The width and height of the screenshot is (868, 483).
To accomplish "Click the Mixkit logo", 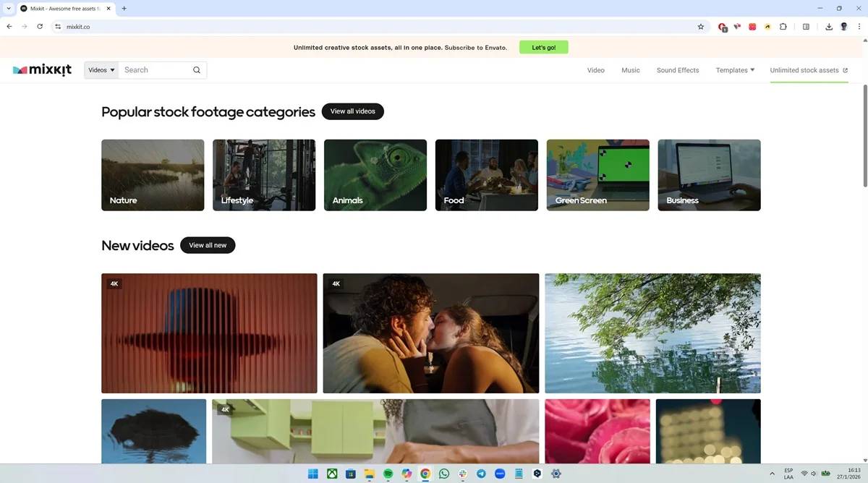I will [43, 70].
